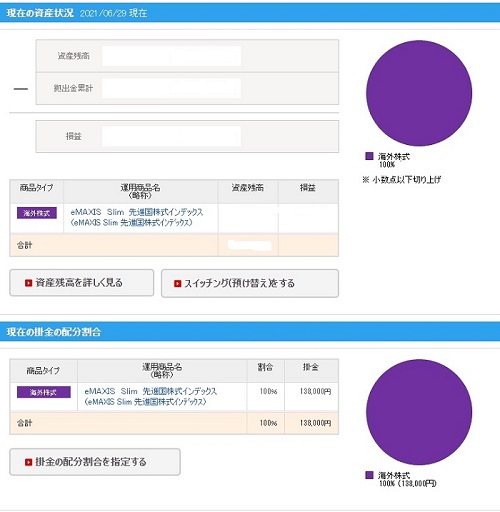Click 資産残高 label in summary box
500x512 pixels.
coord(74,56)
